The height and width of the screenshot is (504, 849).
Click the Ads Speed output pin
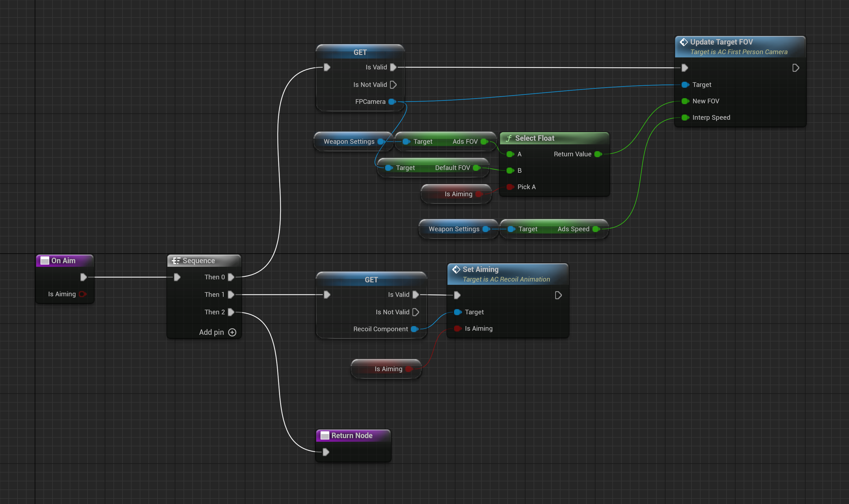pyautogui.click(x=596, y=229)
